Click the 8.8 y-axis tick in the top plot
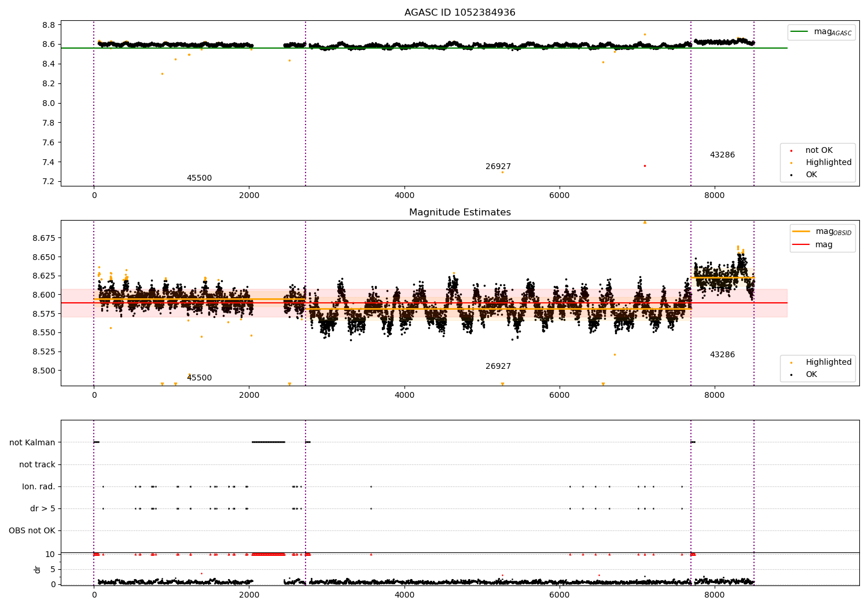 (x=49, y=25)
